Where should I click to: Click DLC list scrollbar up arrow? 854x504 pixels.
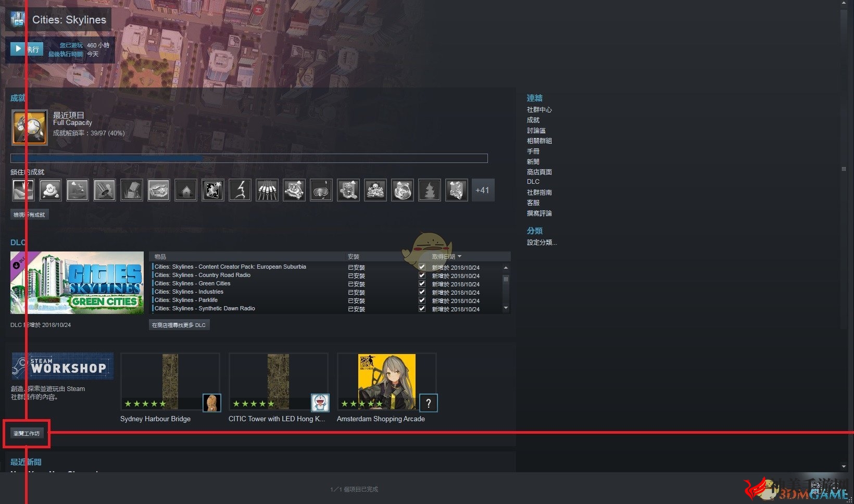pyautogui.click(x=506, y=268)
